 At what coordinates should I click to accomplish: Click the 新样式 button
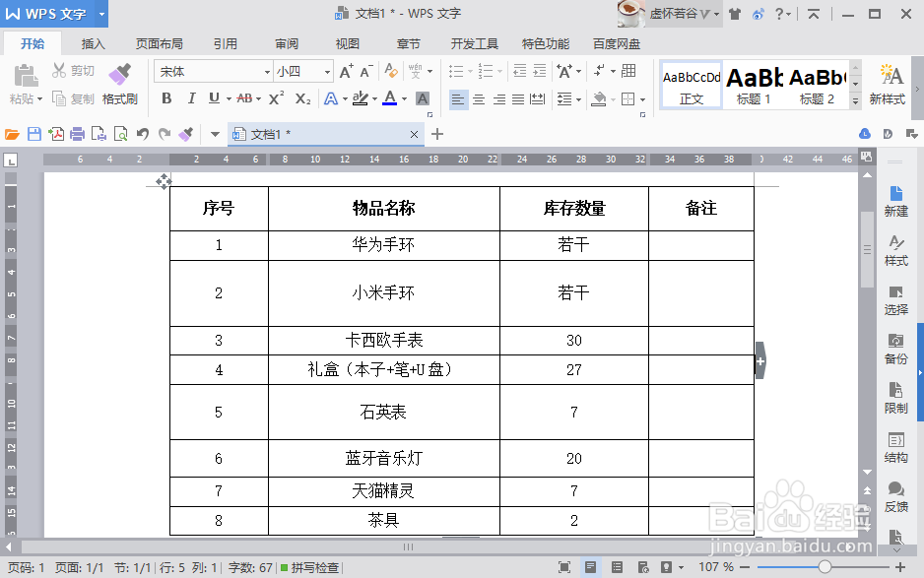887,86
